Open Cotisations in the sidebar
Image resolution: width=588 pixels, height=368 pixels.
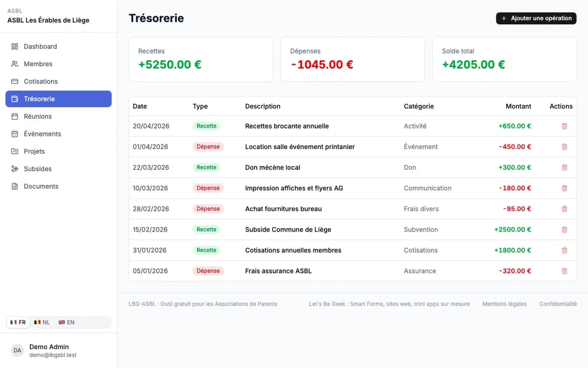(x=58, y=81)
